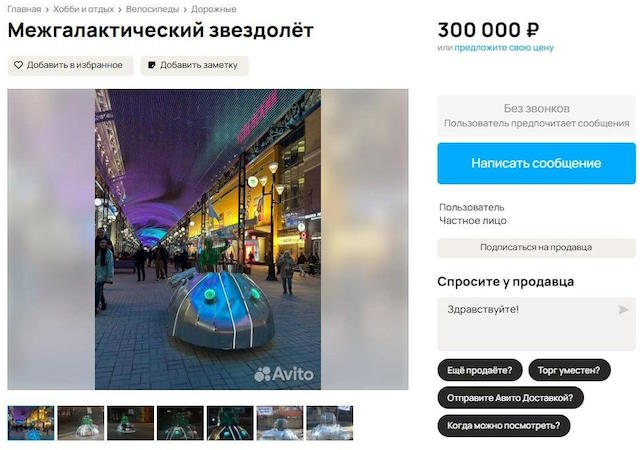Select the Дорожные breadcrumb
640x450 pixels.
coord(213,9)
